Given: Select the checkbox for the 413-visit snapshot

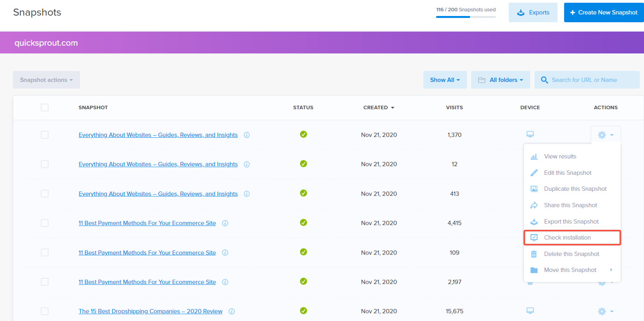Looking at the screenshot, I should pos(45,194).
